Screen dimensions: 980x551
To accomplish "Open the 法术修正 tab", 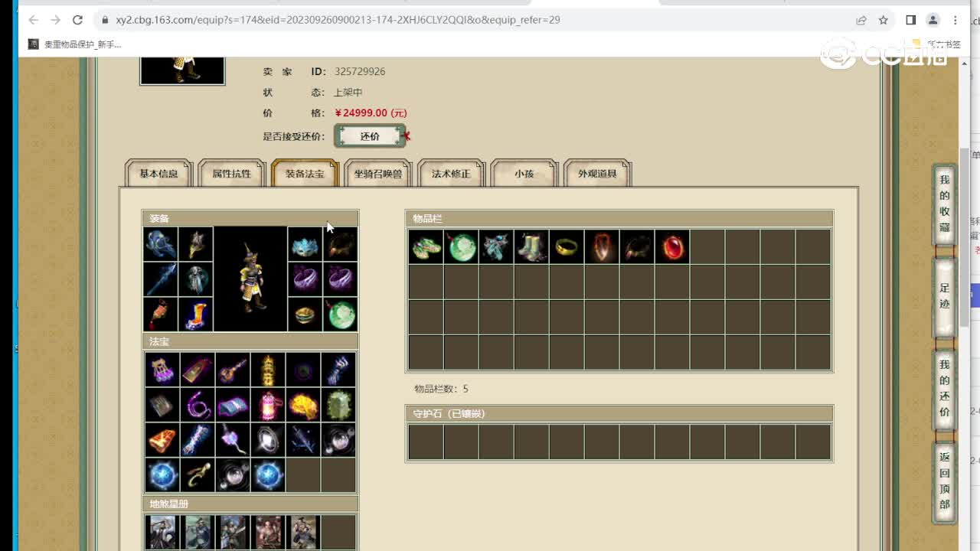I will click(x=451, y=174).
